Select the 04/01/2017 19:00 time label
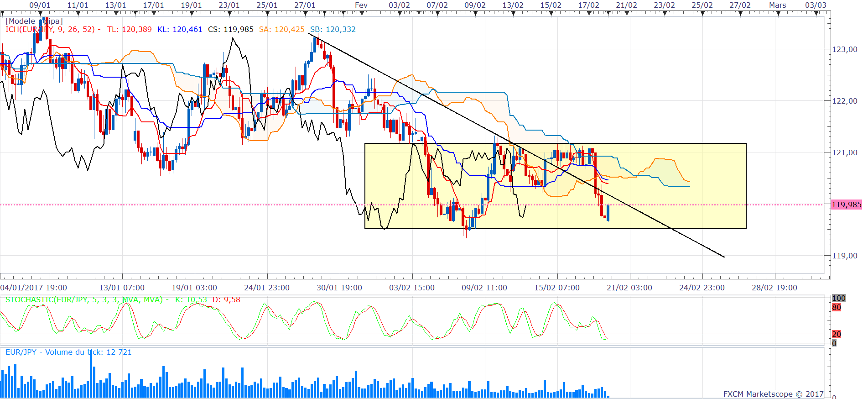Screen dimensions: 868x399 tap(34, 288)
